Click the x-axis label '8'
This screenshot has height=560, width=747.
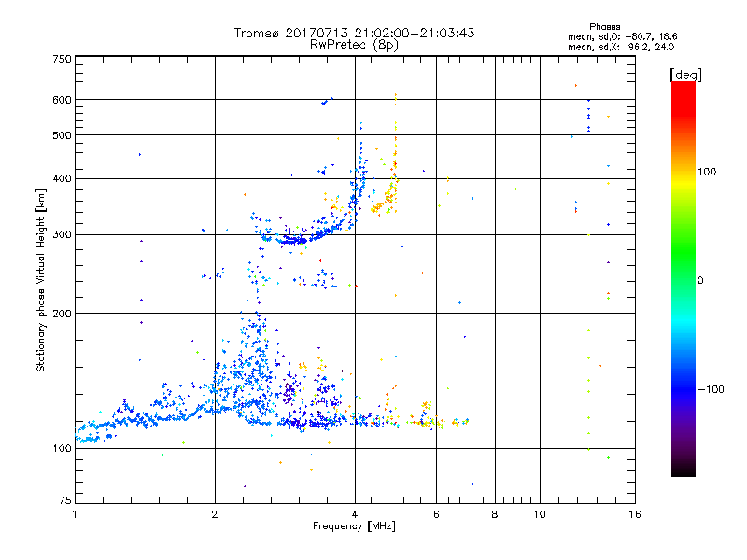(495, 514)
